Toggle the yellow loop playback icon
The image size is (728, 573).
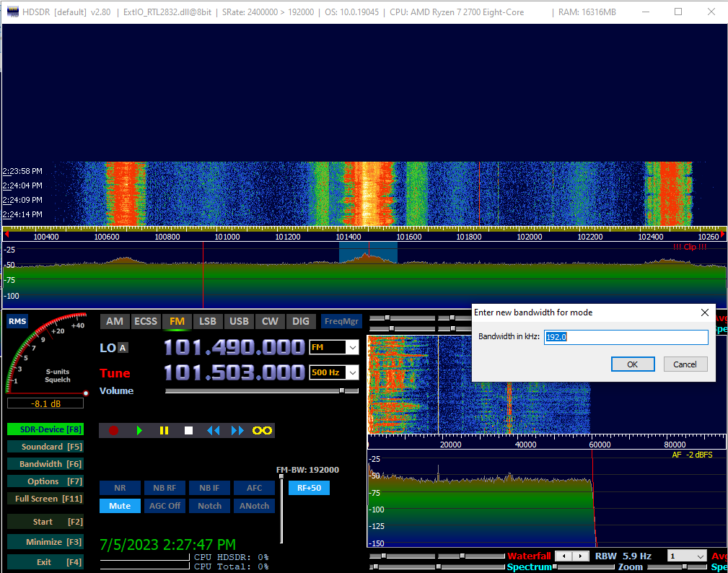(x=262, y=430)
